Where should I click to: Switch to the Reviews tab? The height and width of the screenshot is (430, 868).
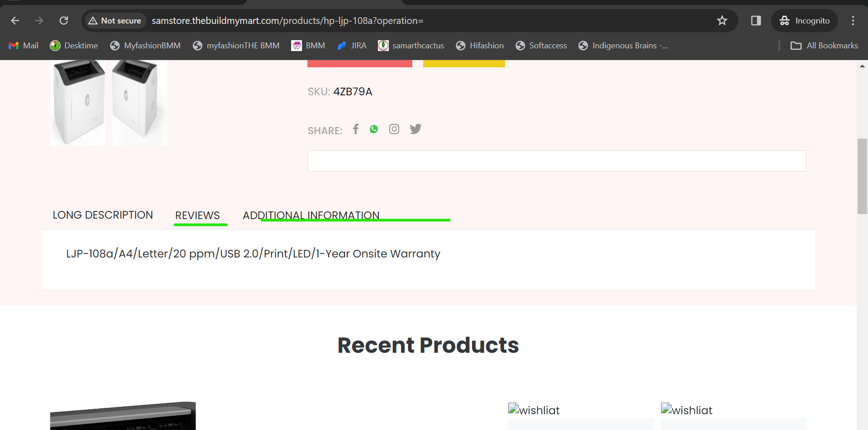coord(198,215)
